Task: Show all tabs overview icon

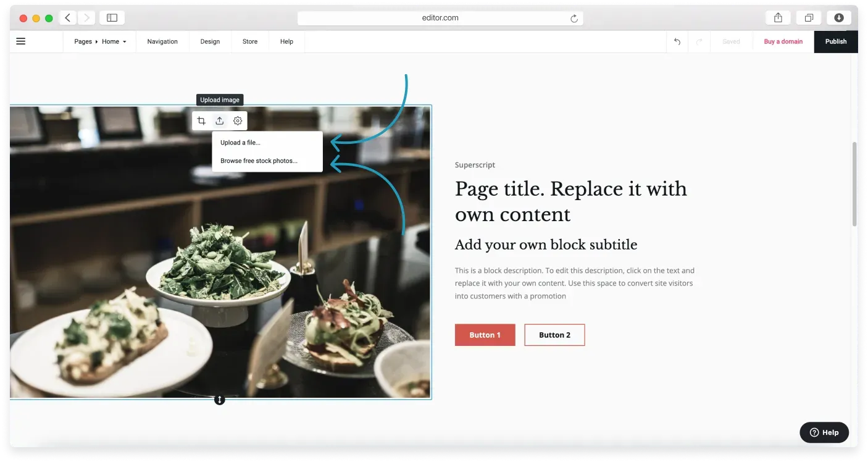Action: click(x=809, y=18)
